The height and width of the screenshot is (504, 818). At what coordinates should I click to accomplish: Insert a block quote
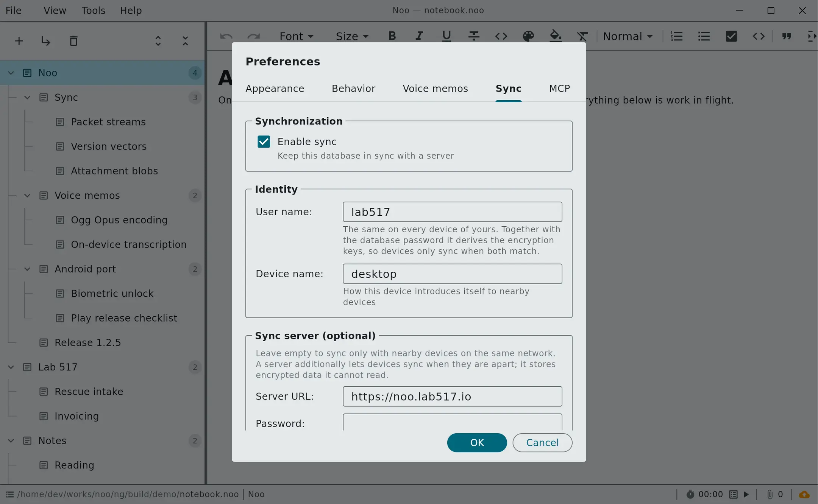pyautogui.click(x=787, y=36)
